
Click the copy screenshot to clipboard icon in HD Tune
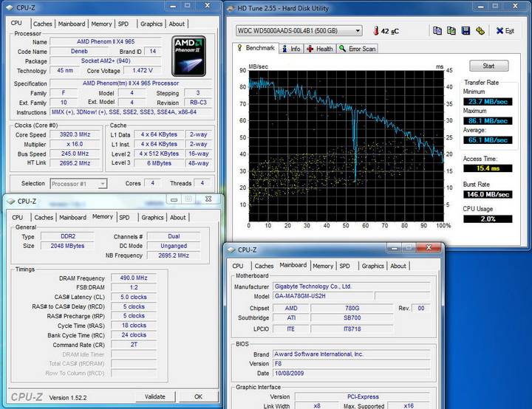(451, 31)
